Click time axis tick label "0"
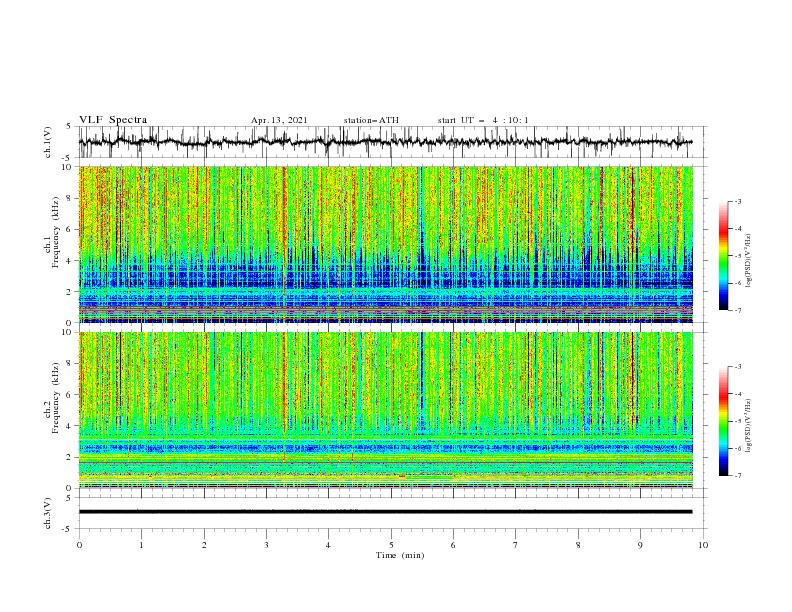 [x=79, y=545]
